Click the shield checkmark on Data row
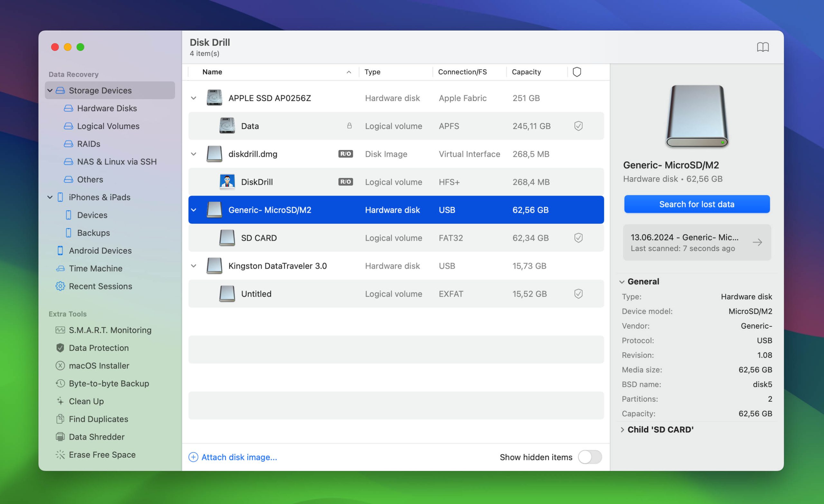The height and width of the screenshot is (504, 824). coord(578,126)
